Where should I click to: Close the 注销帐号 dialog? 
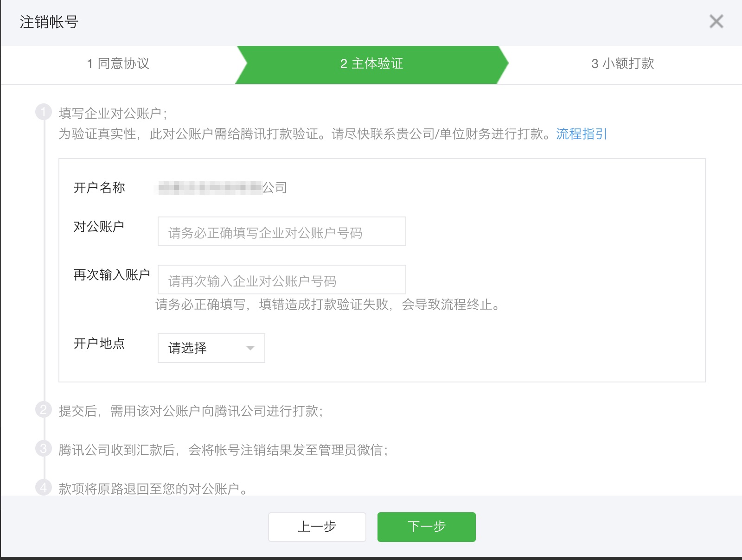tap(716, 21)
